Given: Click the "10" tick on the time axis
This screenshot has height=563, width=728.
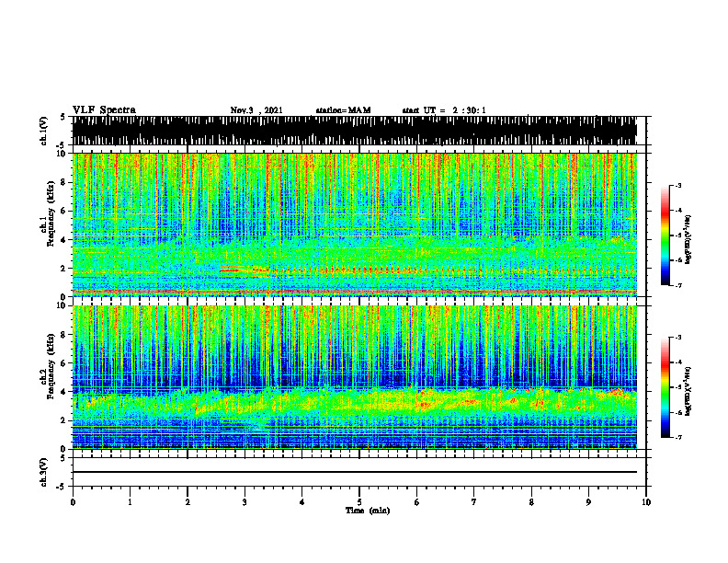Looking at the screenshot, I should click(646, 502).
